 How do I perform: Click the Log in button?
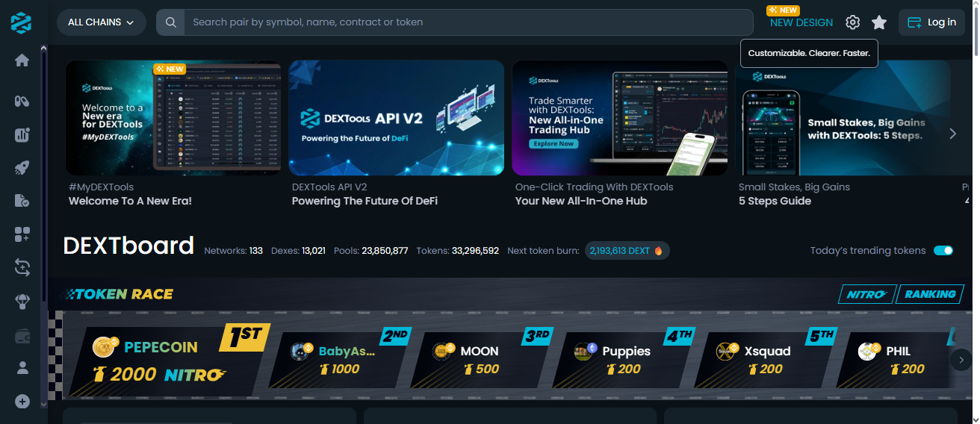click(x=931, y=22)
